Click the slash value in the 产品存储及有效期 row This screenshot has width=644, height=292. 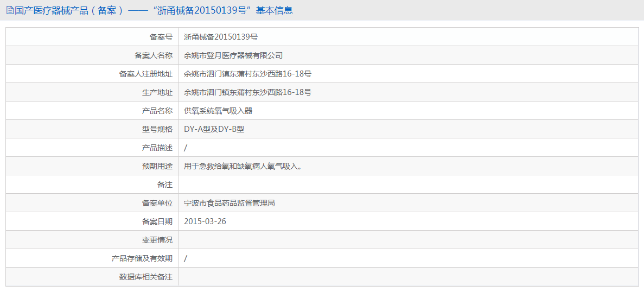click(x=186, y=259)
